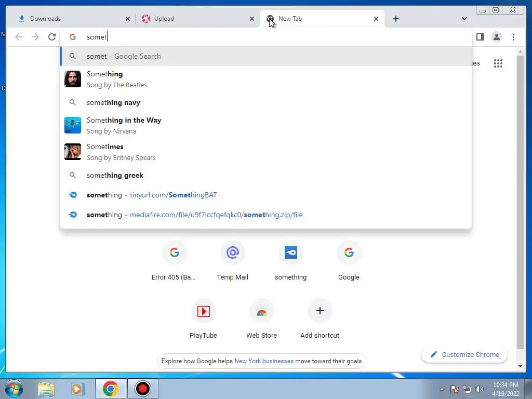This screenshot has width=532, height=399.
Task: Open Web Store shortcut
Action: pyautogui.click(x=262, y=320)
